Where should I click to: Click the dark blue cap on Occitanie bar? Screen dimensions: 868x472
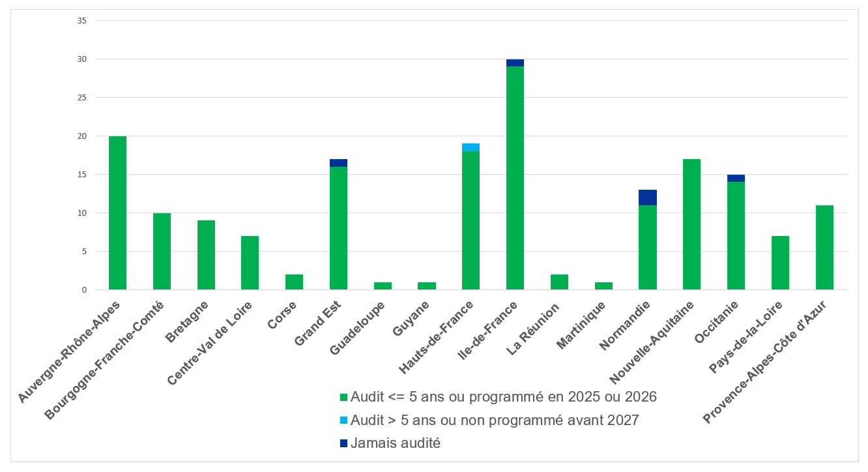pos(736,178)
